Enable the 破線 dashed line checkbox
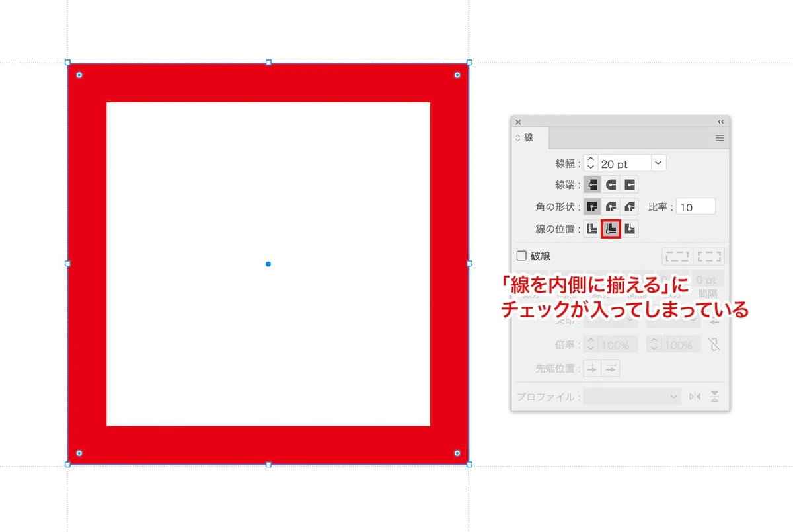The image size is (793, 532). pyautogui.click(x=521, y=256)
